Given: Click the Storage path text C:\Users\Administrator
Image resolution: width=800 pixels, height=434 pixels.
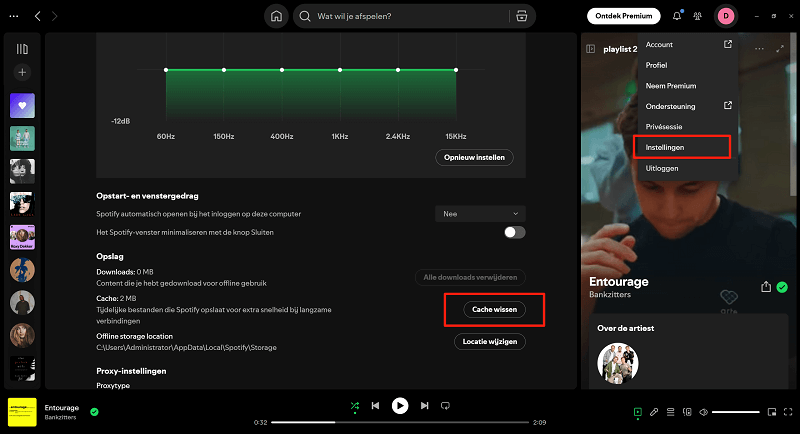Looking at the screenshot, I should 186,348.
